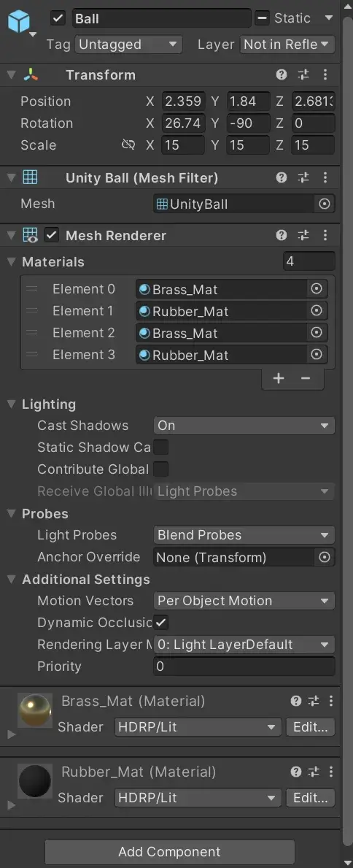353x868 pixels.
Task: Uncheck Dynamic Occlusion checkbox
Action: pos(161,623)
